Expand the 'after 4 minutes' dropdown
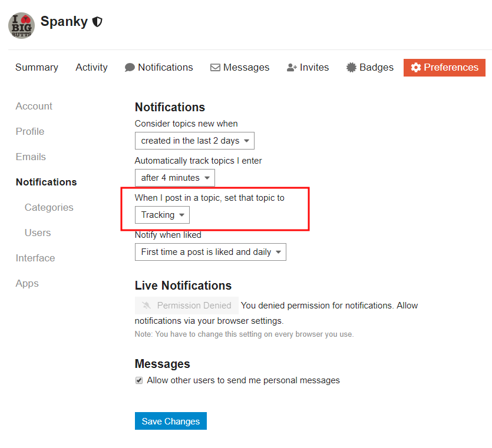Screen dimensions: 492x448 click(174, 178)
